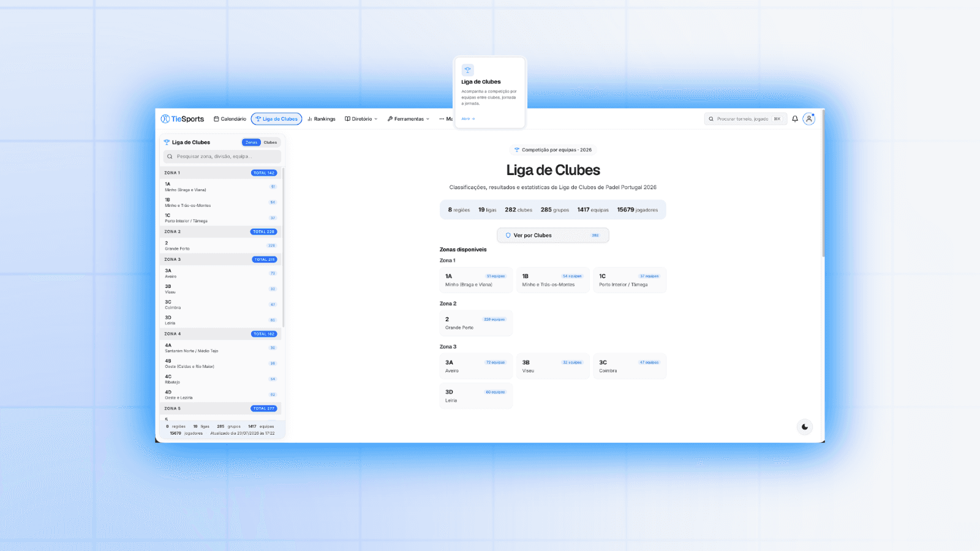Click the main page scrollbar
980x551 pixels.
[823, 184]
